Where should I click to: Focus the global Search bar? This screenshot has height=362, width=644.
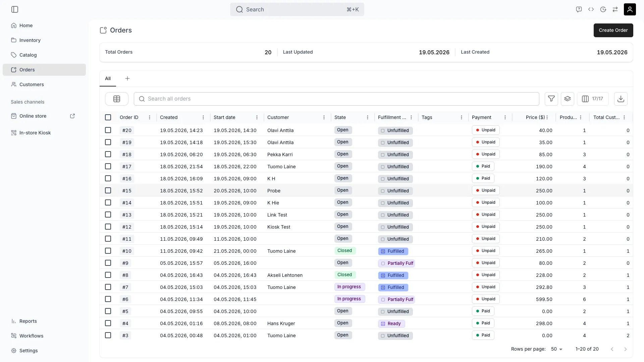tap(297, 9)
